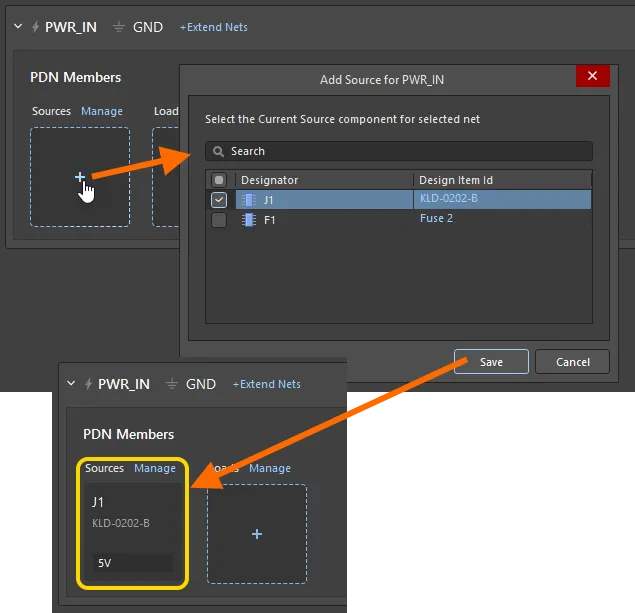Screen dimensions: 635x613
Task: Click the Fuse 2 design item cell
Action: click(502, 219)
